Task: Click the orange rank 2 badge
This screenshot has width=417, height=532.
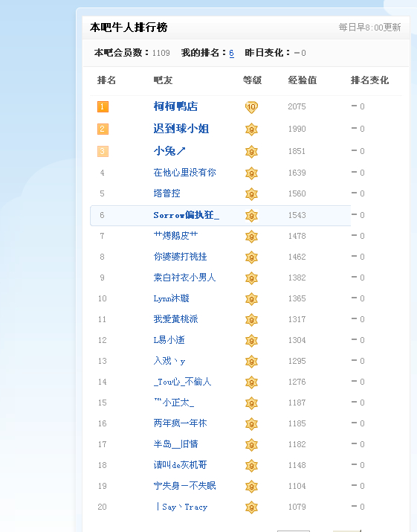Action: point(103,129)
